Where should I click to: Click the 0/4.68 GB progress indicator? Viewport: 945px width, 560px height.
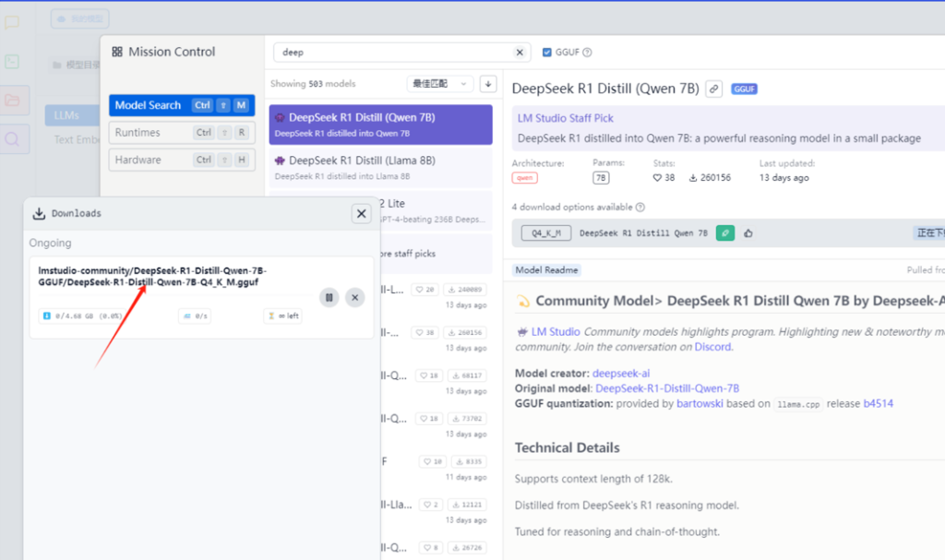click(83, 316)
